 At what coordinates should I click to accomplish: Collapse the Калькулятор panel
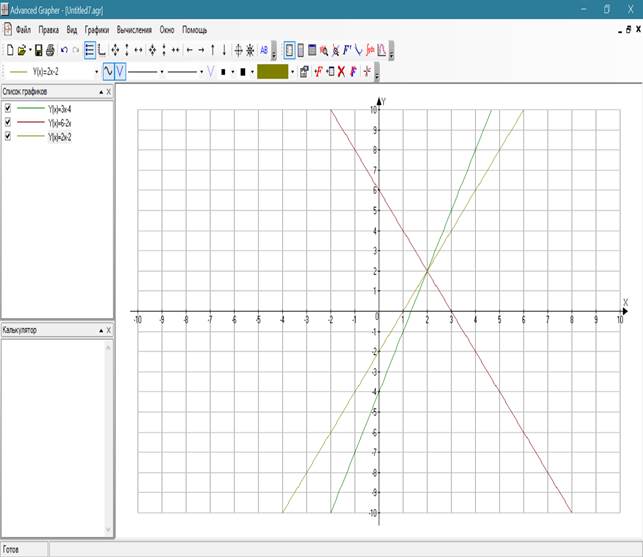(101, 331)
